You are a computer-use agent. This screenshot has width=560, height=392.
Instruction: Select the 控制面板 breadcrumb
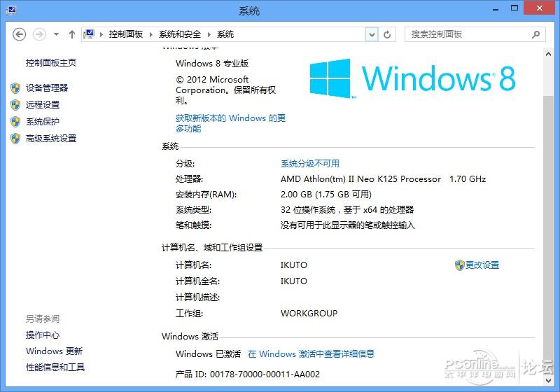click(126, 34)
